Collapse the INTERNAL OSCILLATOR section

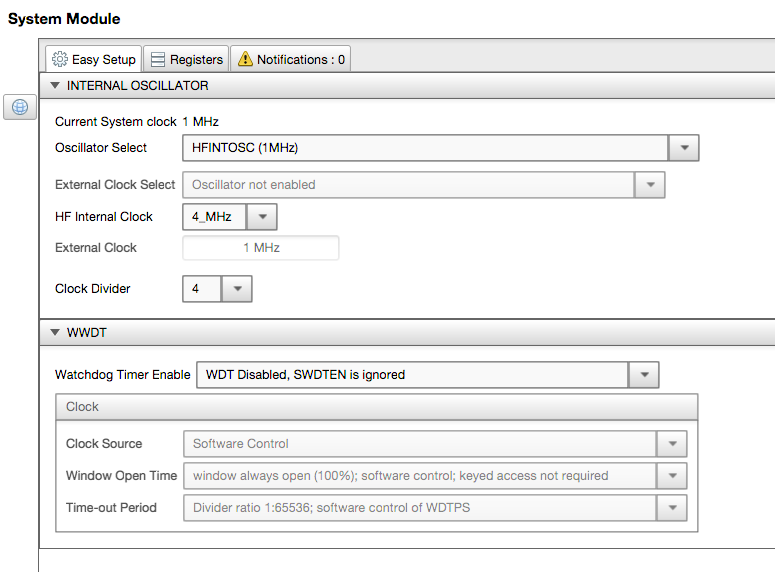coord(55,86)
